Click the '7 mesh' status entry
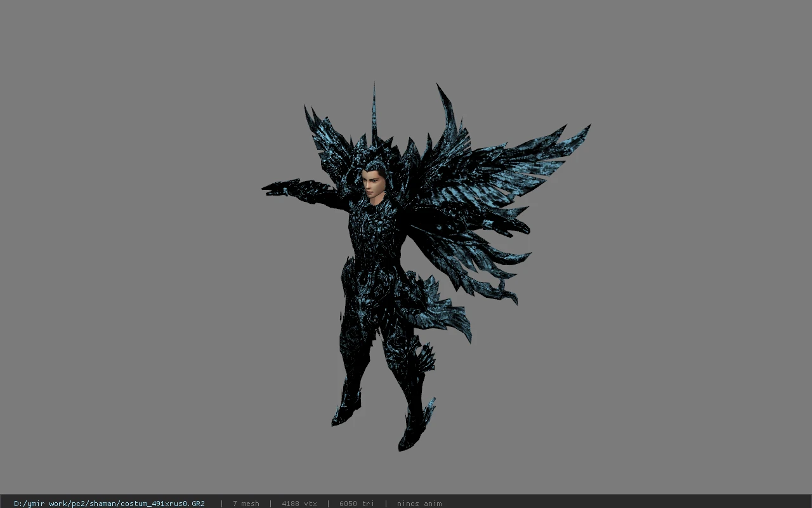The width and height of the screenshot is (812, 508). [x=246, y=504]
